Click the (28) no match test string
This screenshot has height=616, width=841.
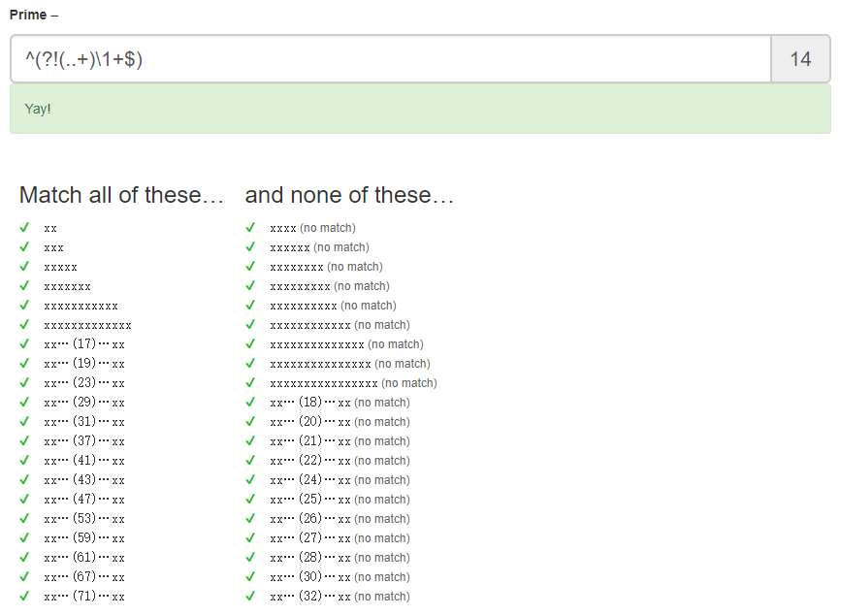(340, 557)
